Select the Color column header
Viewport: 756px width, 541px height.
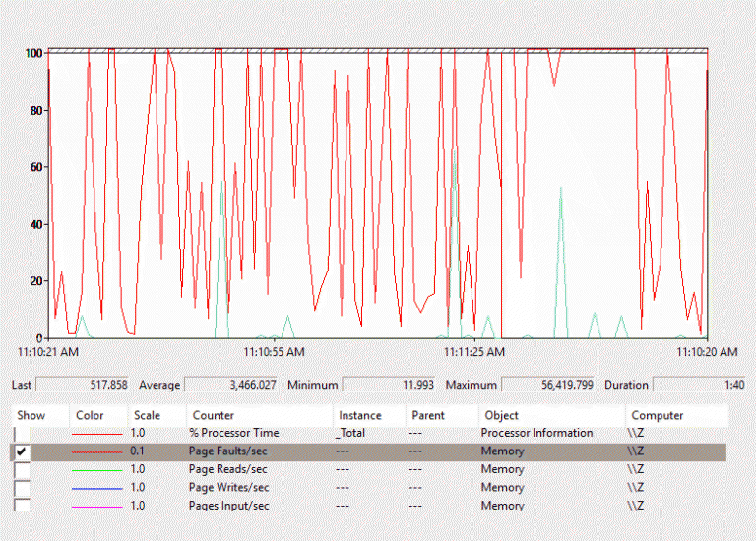[90, 415]
